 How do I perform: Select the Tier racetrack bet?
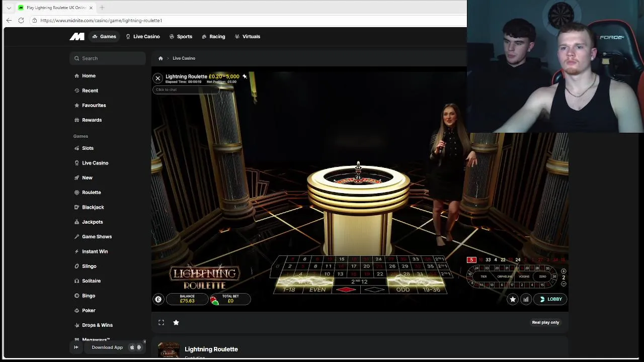click(484, 277)
